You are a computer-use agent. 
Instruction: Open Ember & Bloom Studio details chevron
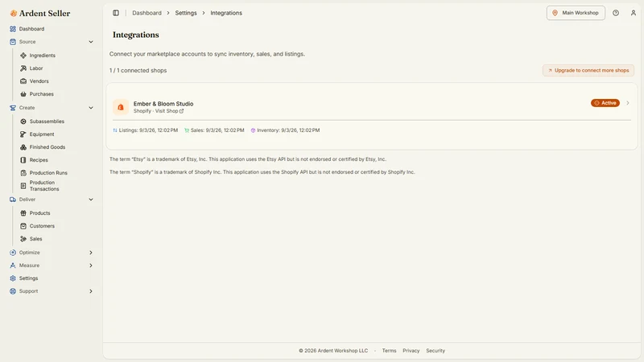[628, 103]
